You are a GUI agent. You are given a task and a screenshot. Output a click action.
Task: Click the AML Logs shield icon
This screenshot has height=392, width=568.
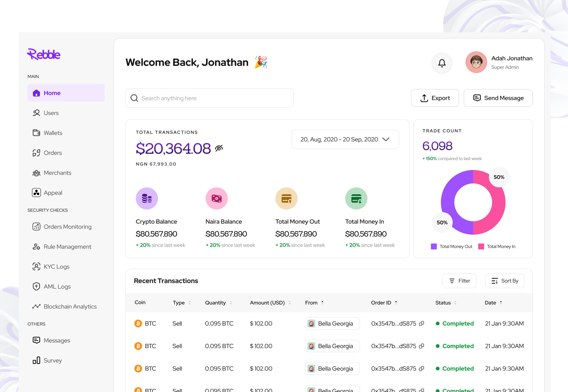point(36,286)
